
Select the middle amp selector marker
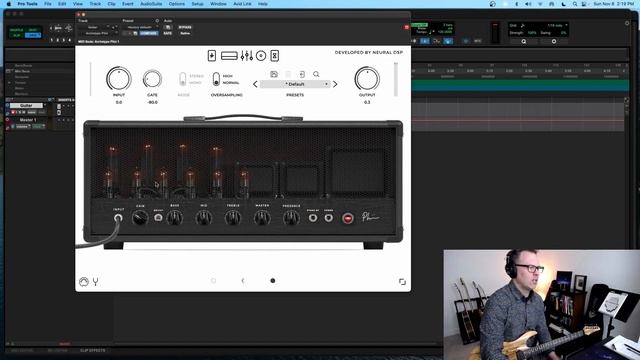243,281
